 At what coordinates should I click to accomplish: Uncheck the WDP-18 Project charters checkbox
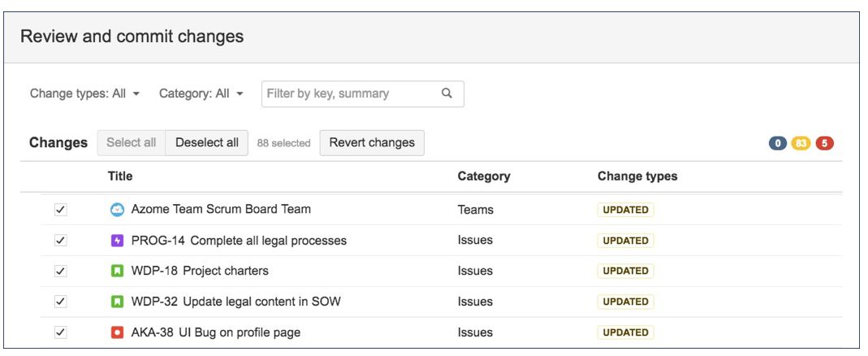pos(60,271)
